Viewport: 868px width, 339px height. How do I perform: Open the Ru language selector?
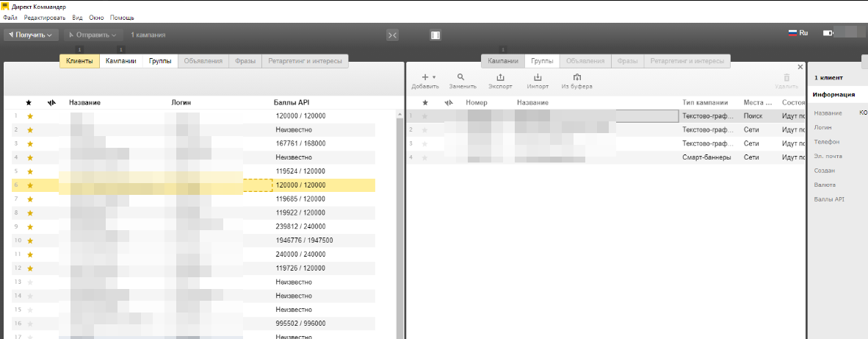click(x=798, y=33)
